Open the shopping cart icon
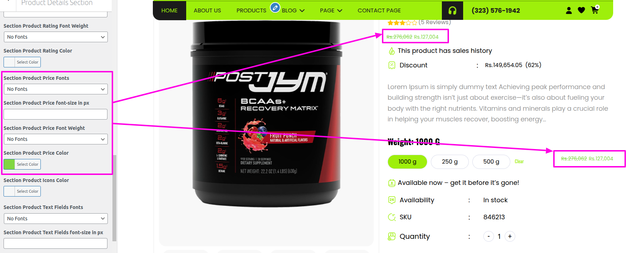 click(595, 10)
